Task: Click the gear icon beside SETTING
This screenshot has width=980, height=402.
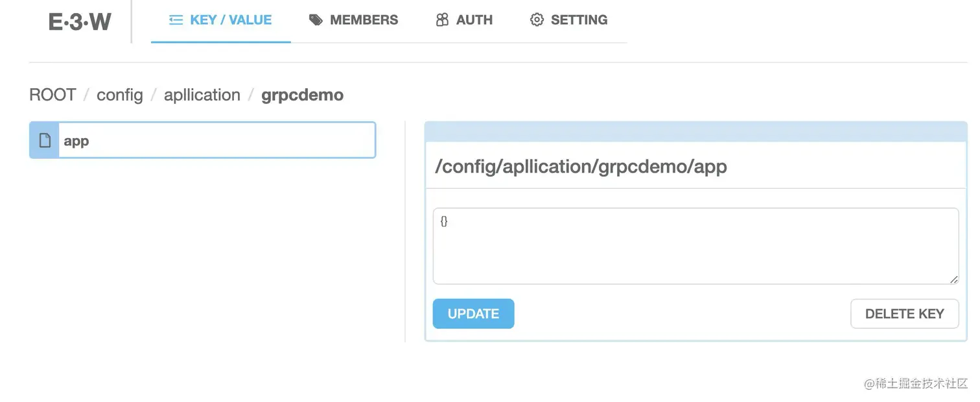Action: click(537, 20)
